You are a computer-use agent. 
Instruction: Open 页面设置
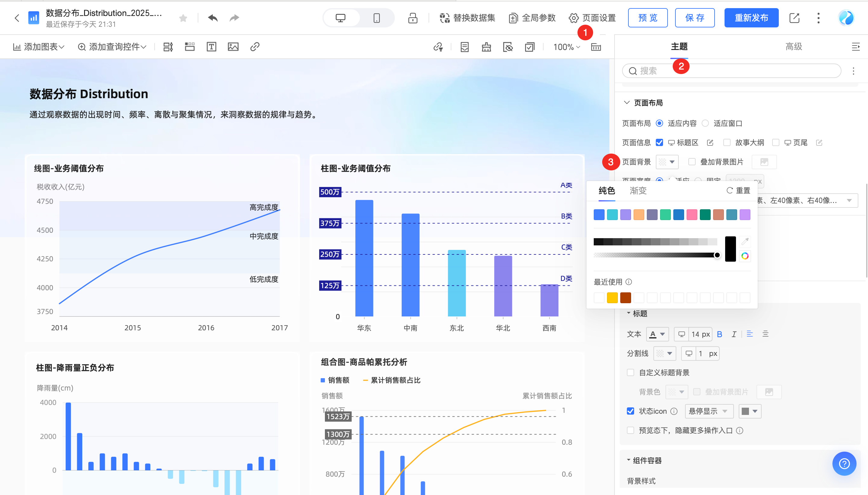point(593,18)
